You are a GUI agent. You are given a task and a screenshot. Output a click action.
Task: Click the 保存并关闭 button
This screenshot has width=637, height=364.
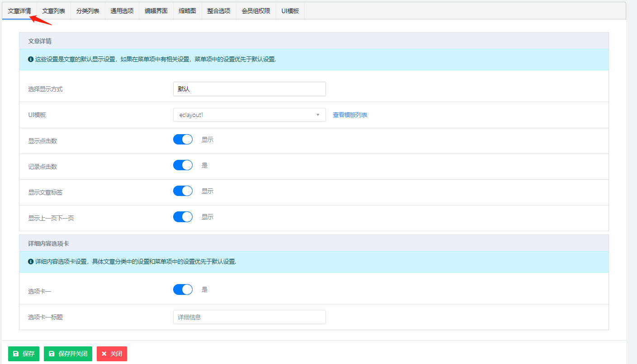68,354
